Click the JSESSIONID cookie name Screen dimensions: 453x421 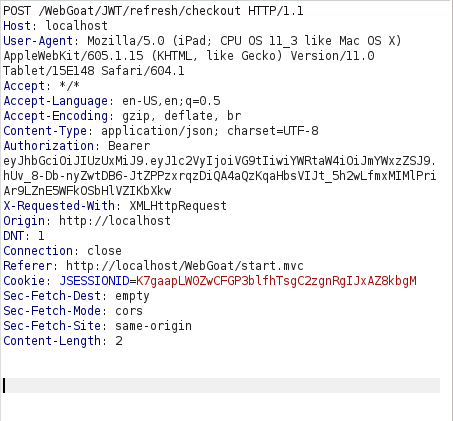(x=94, y=281)
